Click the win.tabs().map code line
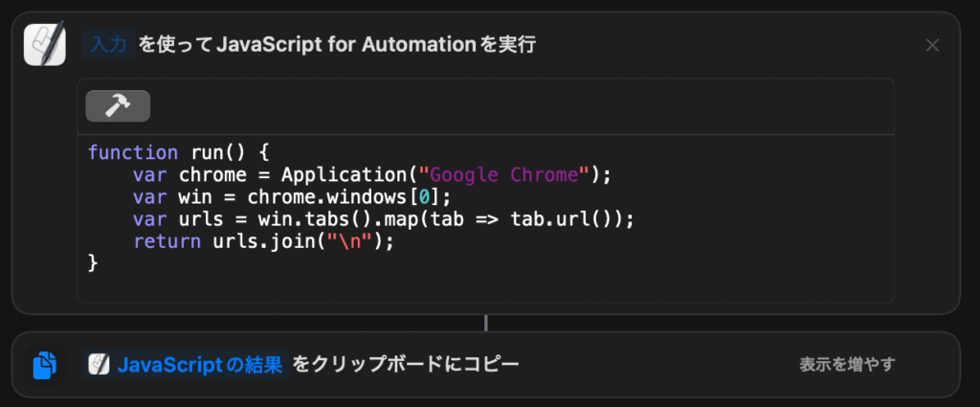 point(383,219)
